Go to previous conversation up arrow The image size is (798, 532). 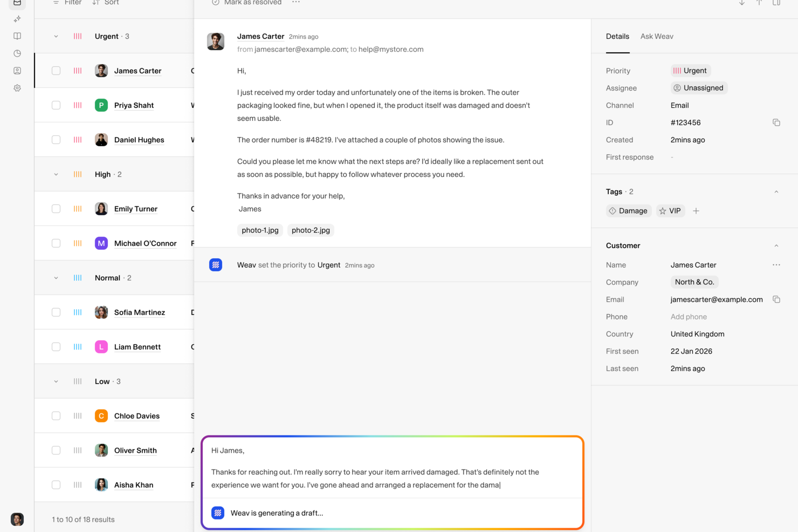click(x=759, y=3)
